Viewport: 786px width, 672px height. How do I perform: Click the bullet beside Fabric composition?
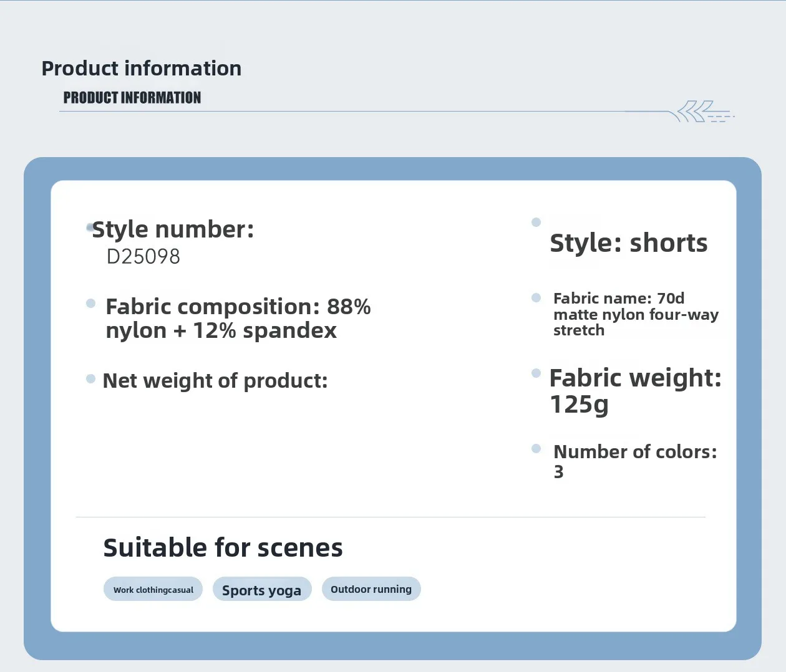click(x=90, y=304)
